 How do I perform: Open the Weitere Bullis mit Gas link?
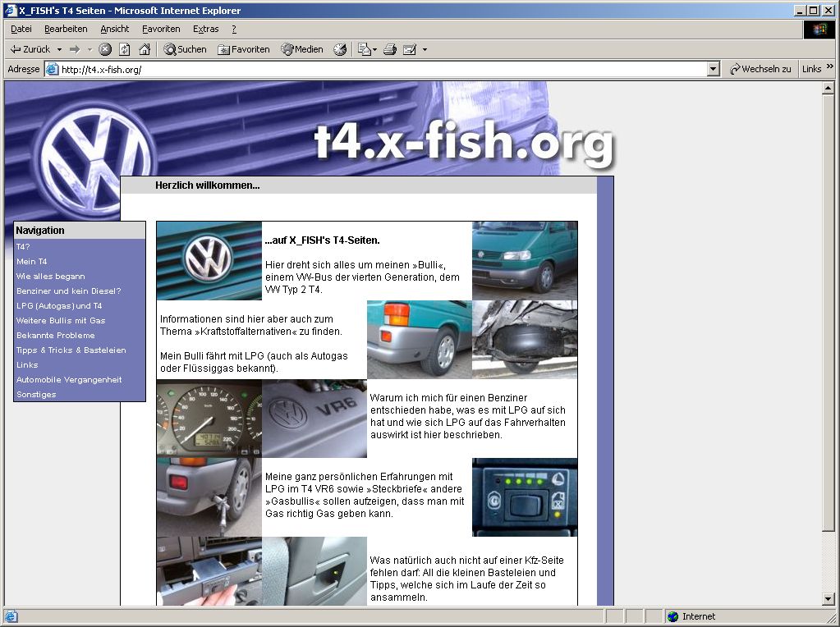coord(61,320)
